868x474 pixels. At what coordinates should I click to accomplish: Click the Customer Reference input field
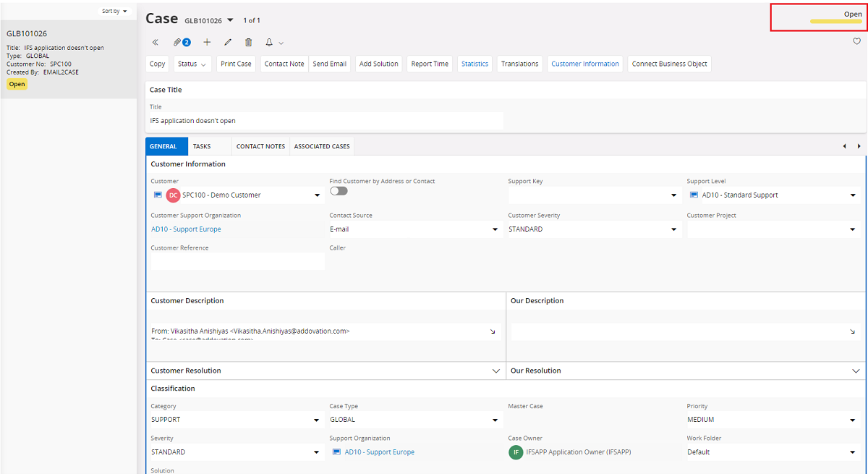point(237,262)
